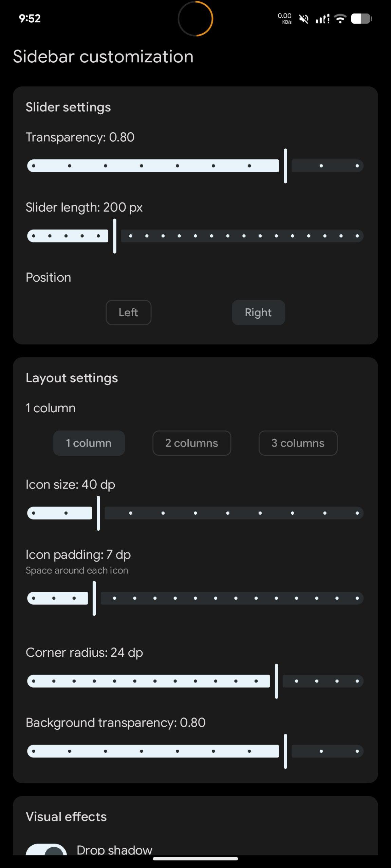Screen dimensions: 391x868
Task: Choose the 1 column layout
Action: point(89,443)
